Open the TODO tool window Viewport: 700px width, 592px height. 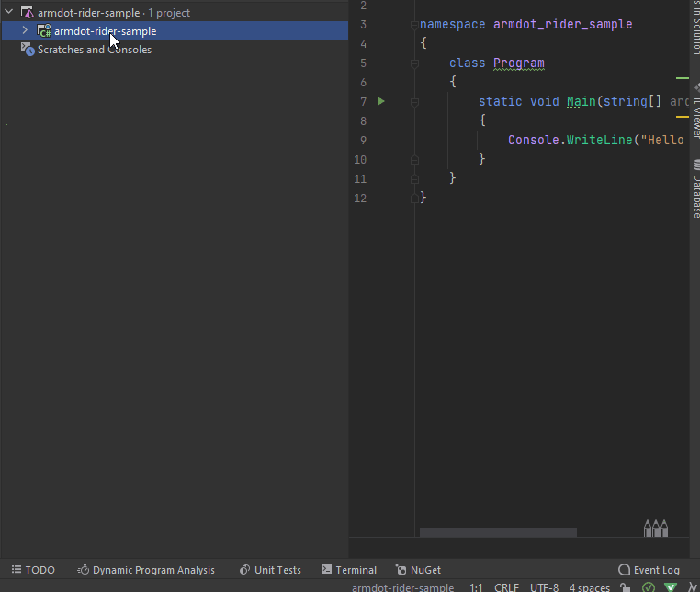point(33,570)
